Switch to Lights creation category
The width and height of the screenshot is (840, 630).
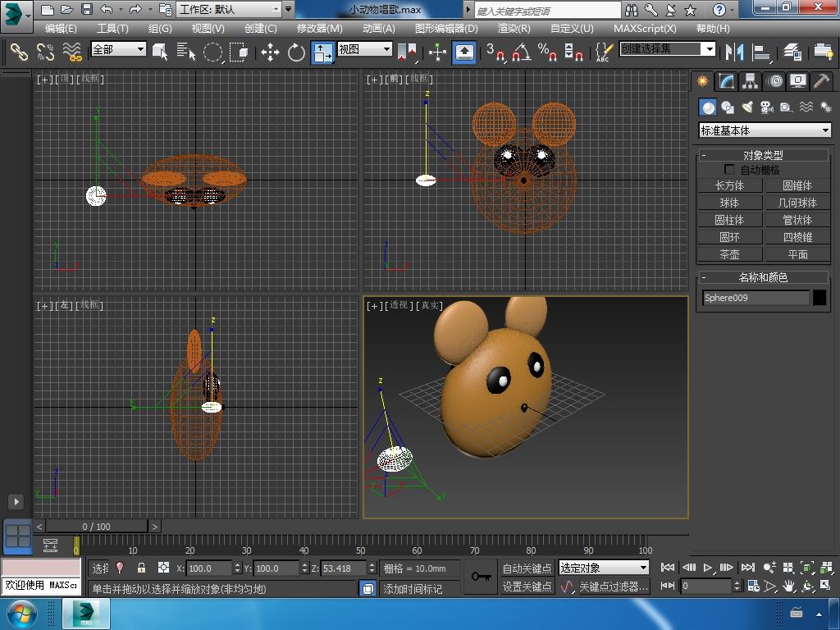tap(747, 107)
